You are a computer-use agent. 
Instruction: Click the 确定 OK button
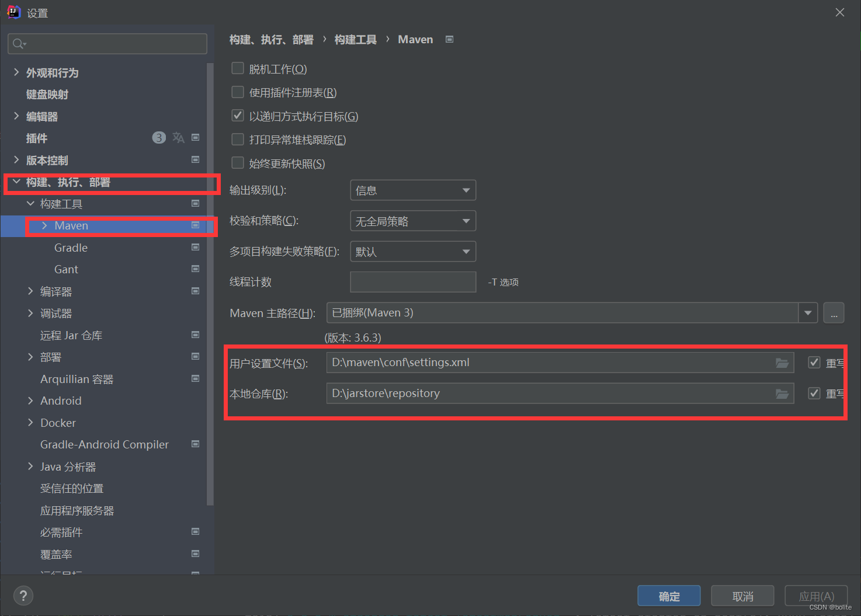pos(669,596)
